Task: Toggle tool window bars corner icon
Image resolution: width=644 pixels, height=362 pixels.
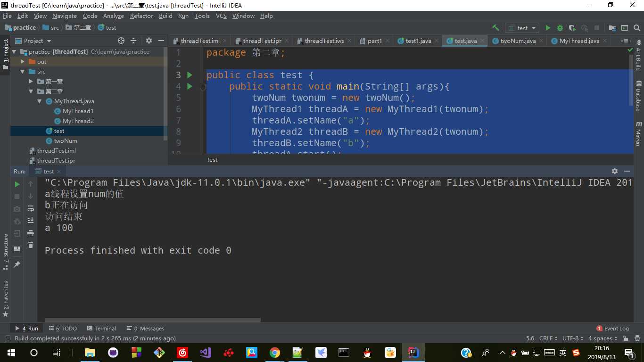Action: point(7,338)
